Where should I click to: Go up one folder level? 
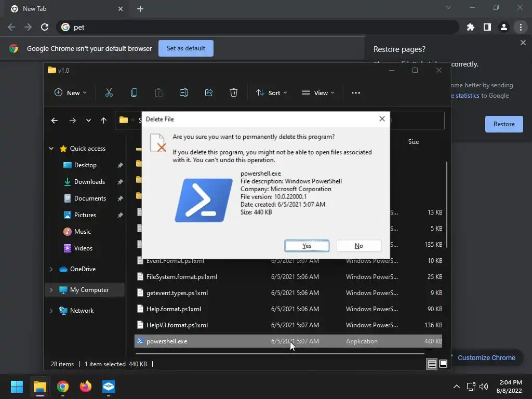[103, 121]
